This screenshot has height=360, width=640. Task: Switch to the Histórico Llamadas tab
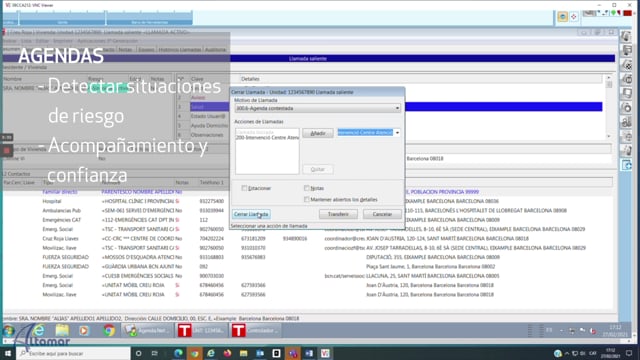pyautogui.click(x=180, y=50)
